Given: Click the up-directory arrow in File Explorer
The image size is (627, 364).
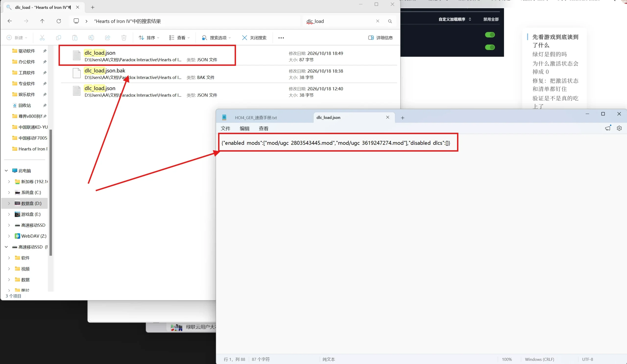Looking at the screenshot, I should tap(42, 21).
